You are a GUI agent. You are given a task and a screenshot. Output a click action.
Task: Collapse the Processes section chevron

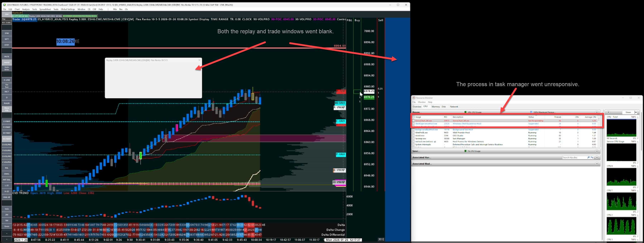[x=597, y=112]
